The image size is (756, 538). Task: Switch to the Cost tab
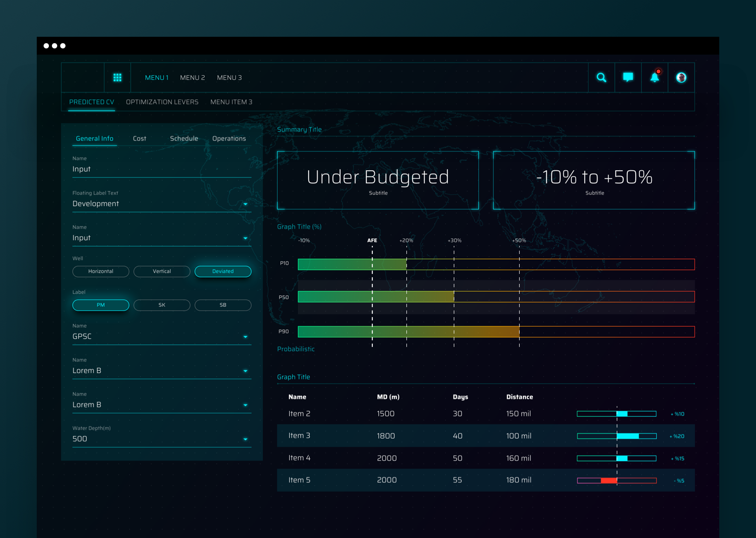(140, 139)
